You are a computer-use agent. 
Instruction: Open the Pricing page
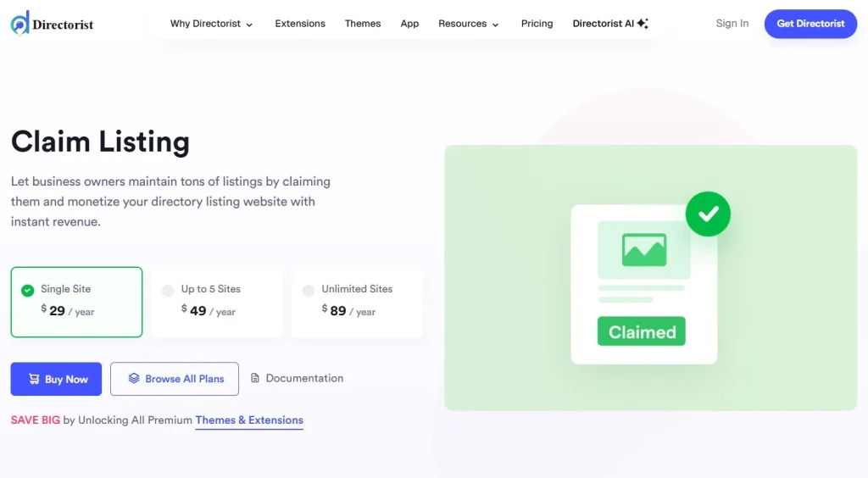coord(537,24)
